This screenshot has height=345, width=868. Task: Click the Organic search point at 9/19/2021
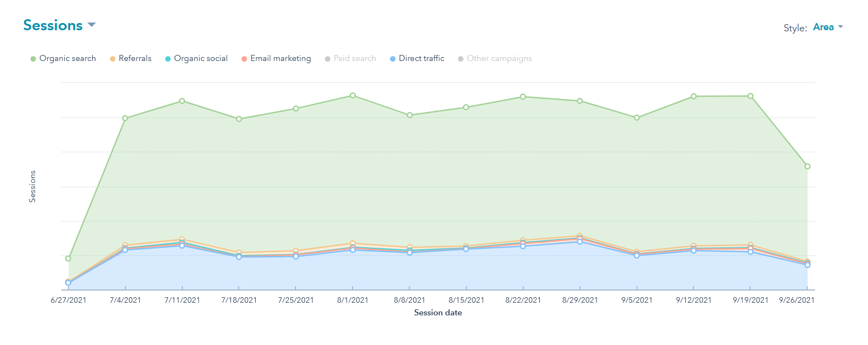[x=751, y=96]
